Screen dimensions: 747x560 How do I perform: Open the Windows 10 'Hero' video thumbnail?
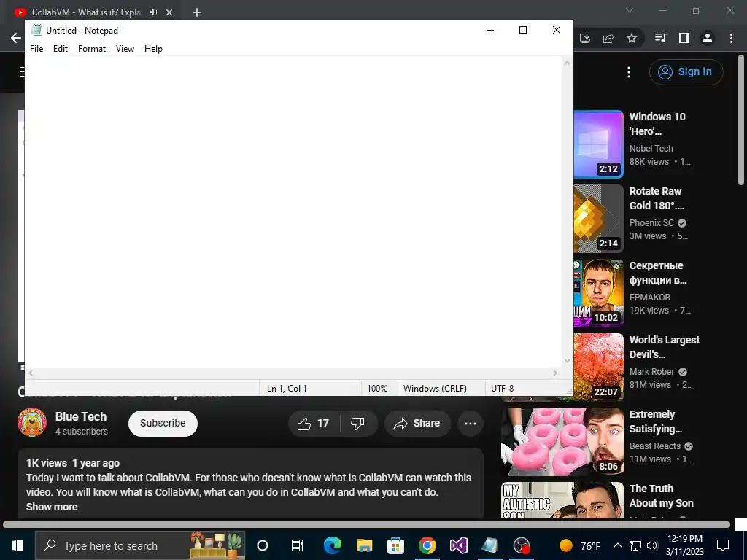598,144
